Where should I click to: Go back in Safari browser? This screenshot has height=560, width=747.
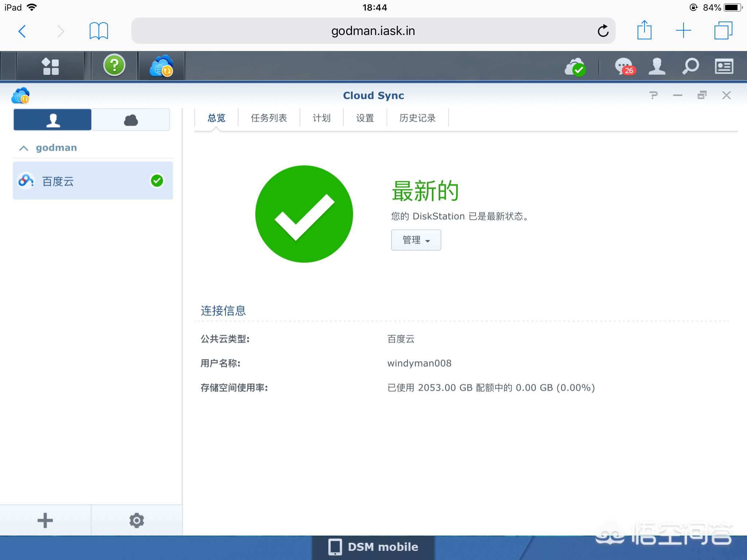[22, 31]
